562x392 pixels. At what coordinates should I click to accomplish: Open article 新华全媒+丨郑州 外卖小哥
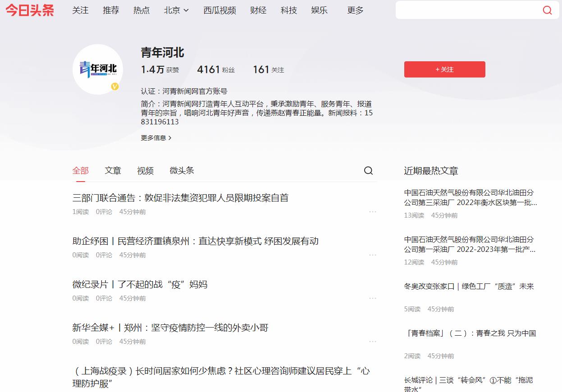[x=170, y=328]
